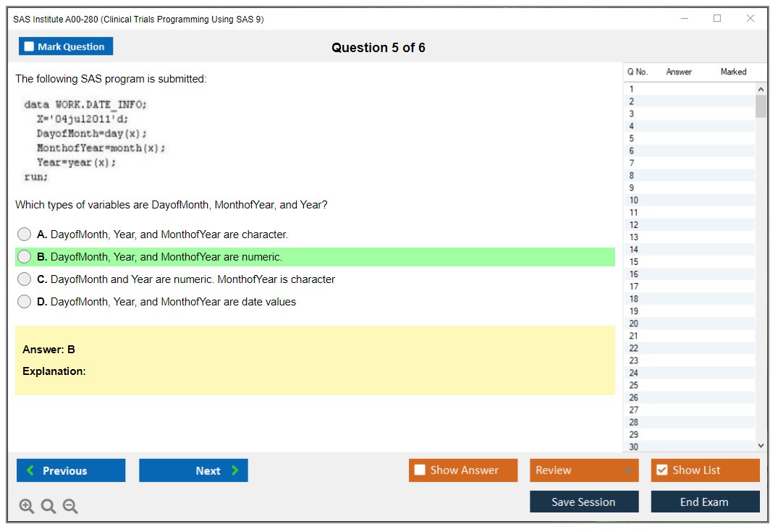778x532 pixels.
Task: Go to Previous question
Action: click(71, 470)
